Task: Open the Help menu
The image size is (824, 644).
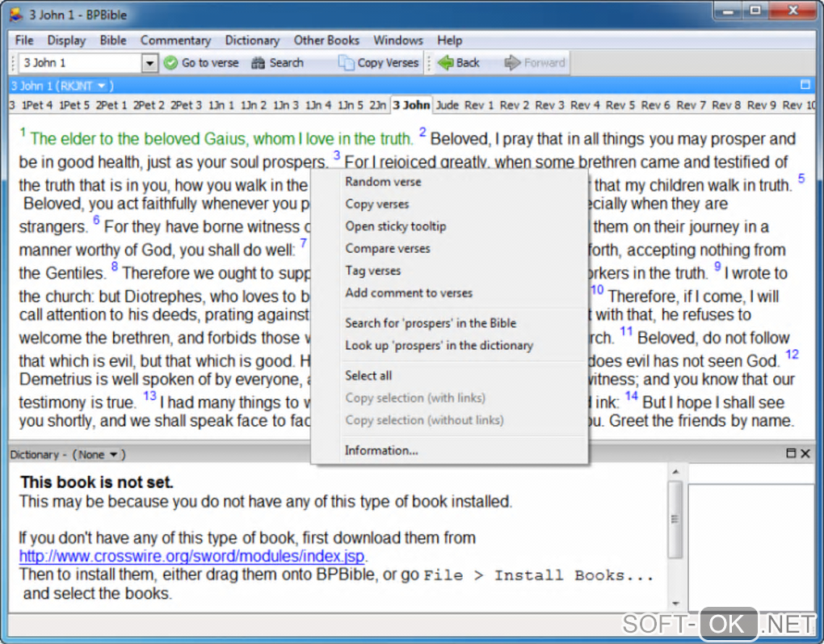Action: point(449,40)
